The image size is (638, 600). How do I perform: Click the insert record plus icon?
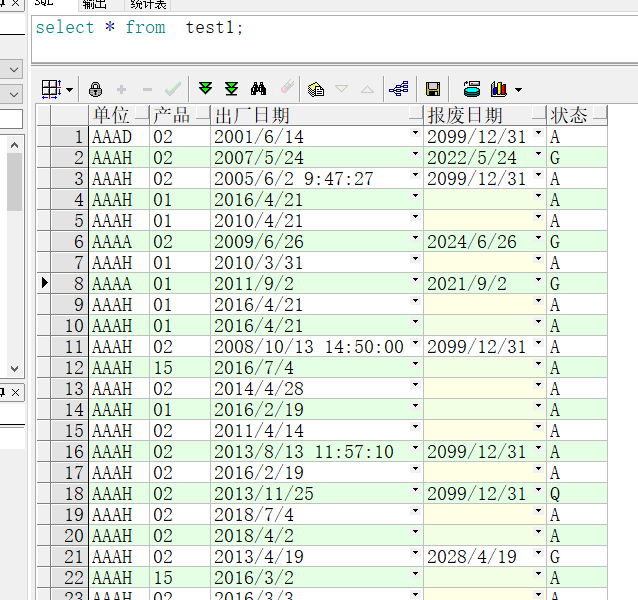(x=121, y=89)
